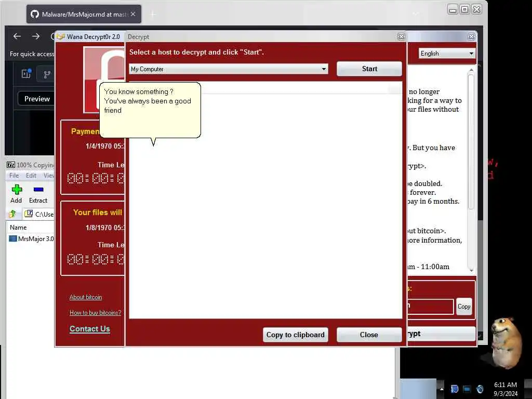Click the Decrypt button in Wana Decrypt0r

441,334
